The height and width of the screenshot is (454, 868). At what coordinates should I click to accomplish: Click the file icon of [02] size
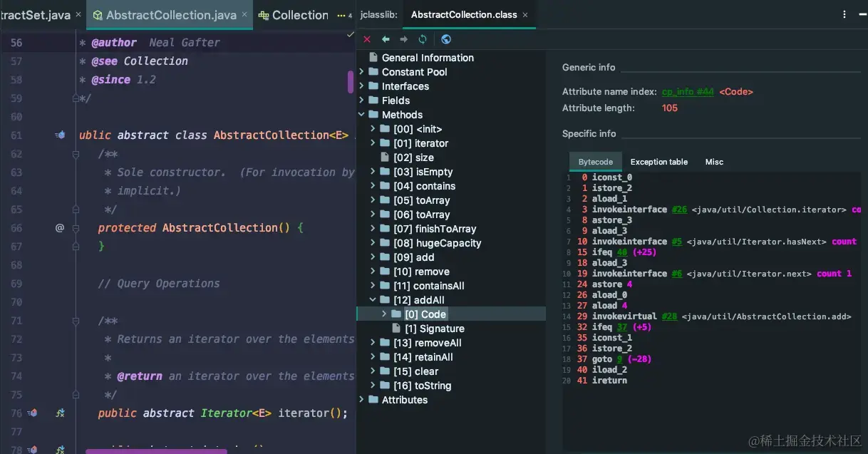[x=385, y=158]
